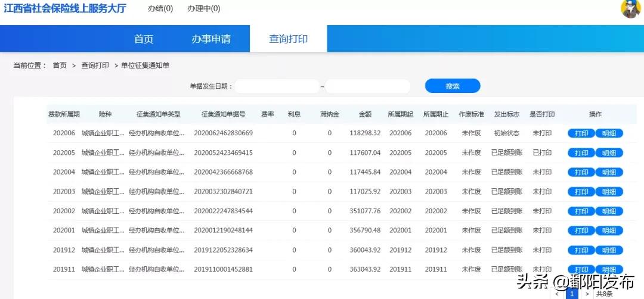Click 明细 for the 202005 row
Viewport: 644px width, 299px height.
[x=609, y=153]
